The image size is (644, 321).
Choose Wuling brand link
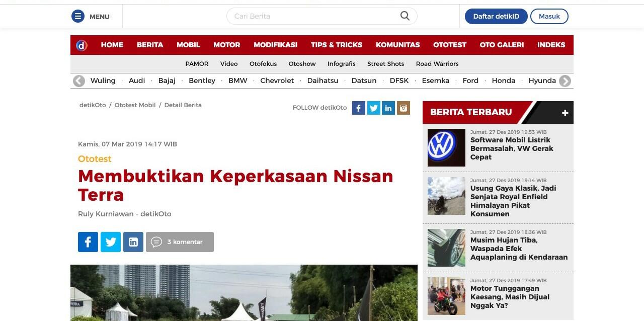(103, 81)
